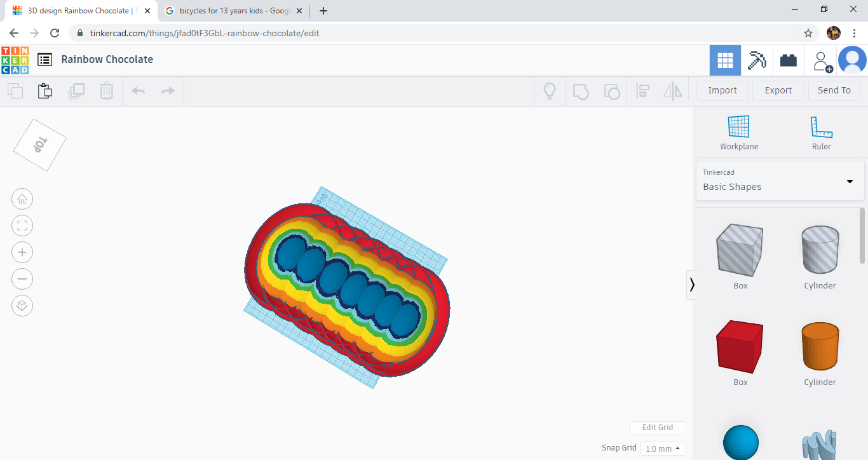This screenshot has width=868, height=460.
Task: Click the Chrome profile avatar
Action: [x=834, y=33]
